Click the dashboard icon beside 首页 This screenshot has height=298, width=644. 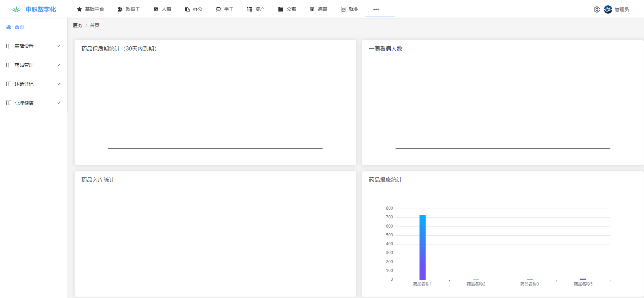pos(9,27)
